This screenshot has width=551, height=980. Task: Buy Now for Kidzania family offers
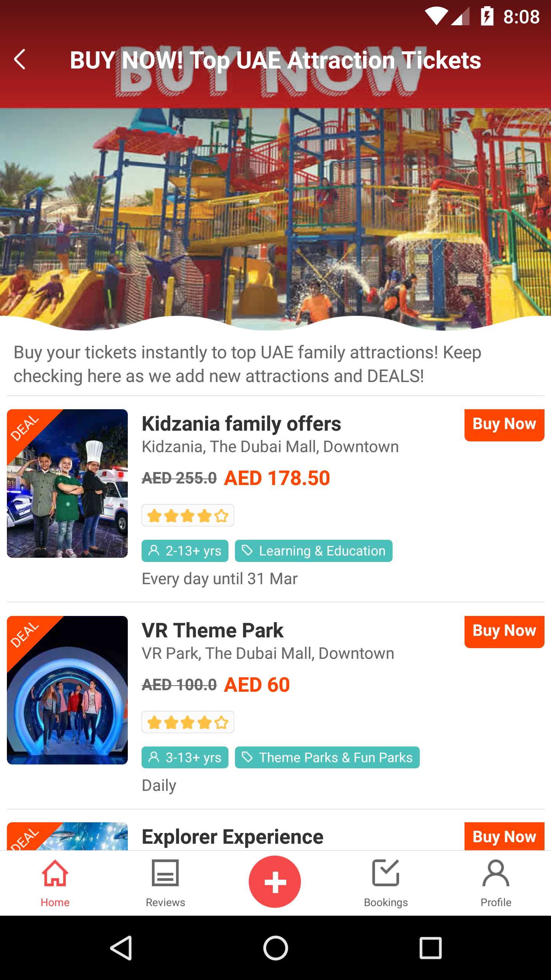[504, 425]
